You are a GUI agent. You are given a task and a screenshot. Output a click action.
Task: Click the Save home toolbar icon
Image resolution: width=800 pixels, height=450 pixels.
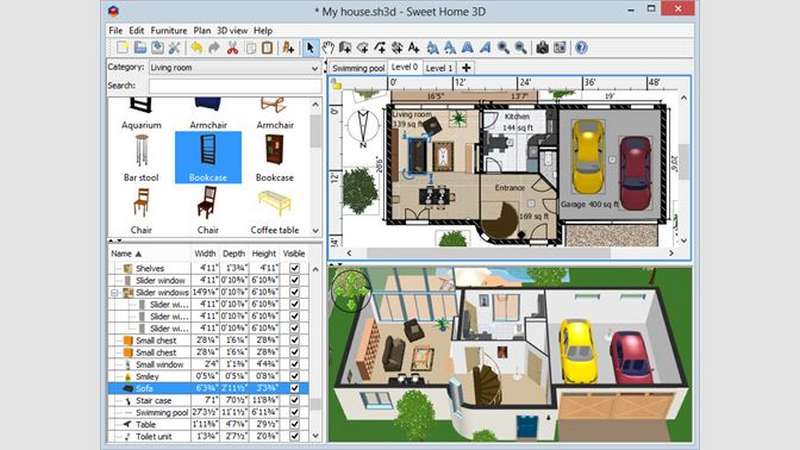point(158,48)
